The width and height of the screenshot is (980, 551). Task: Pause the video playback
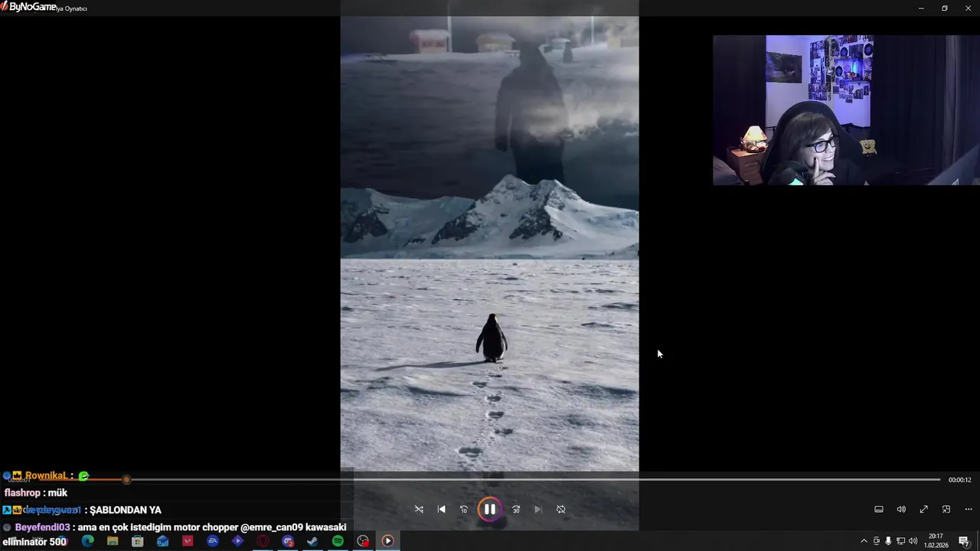489,509
